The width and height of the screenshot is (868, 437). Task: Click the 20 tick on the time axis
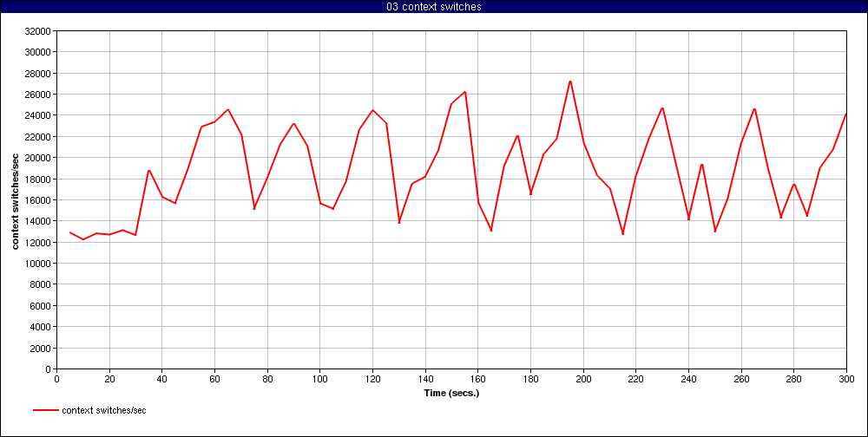(109, 380)
